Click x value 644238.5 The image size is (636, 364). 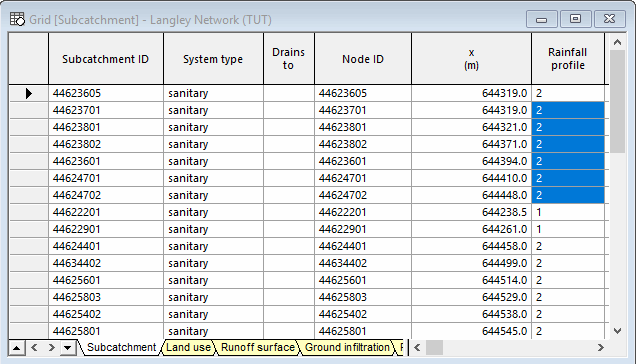tap(471, 212)
